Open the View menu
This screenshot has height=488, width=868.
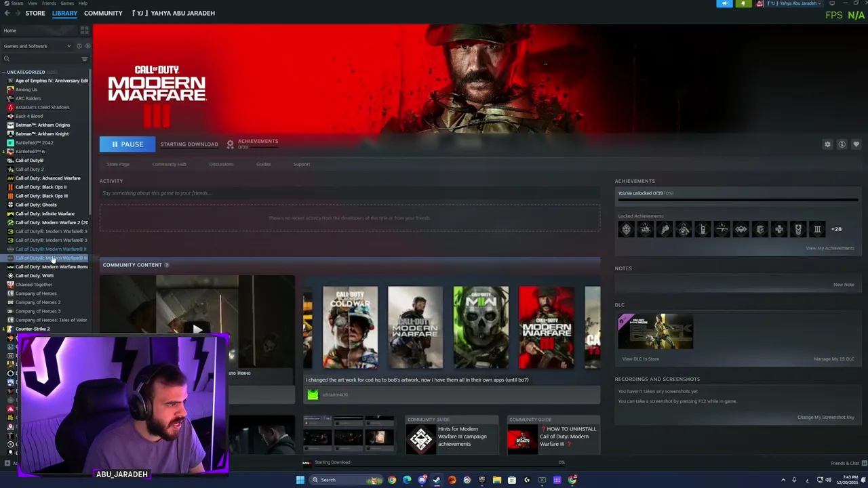(x=33, y=3)
